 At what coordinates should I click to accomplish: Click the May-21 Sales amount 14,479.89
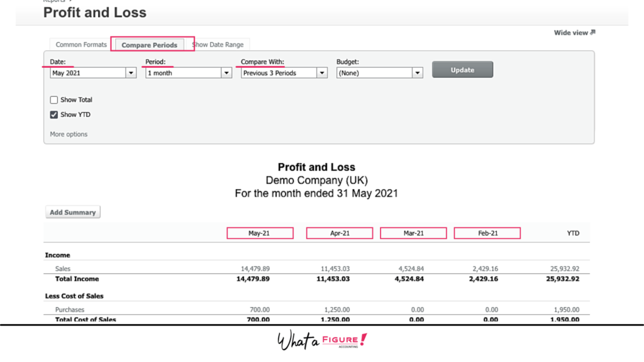tap(252, 269)
